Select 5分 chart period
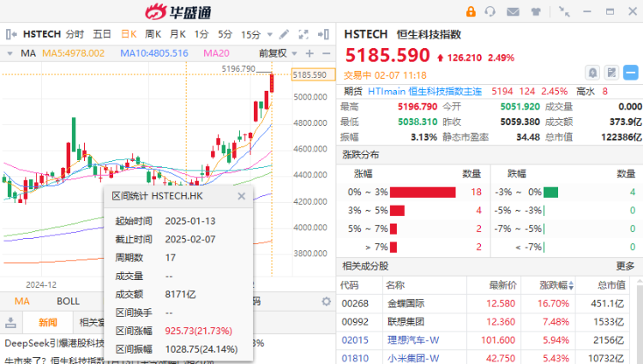The width and height of the screenshot is (643, 364). (x=225, y=34)
